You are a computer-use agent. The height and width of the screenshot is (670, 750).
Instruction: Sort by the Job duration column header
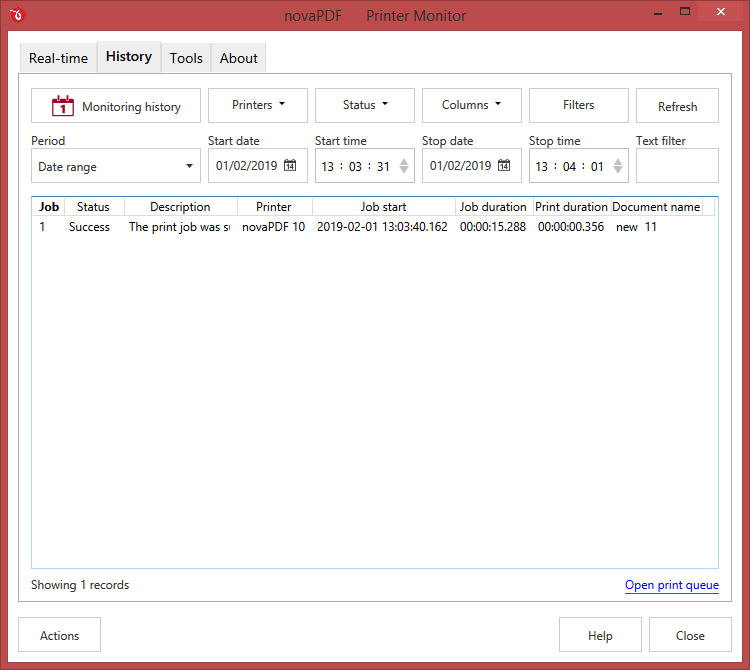493,207
